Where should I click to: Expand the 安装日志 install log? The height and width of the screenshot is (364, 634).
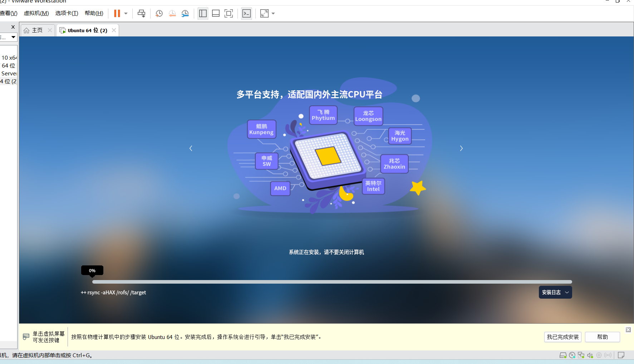coord(555,292)
